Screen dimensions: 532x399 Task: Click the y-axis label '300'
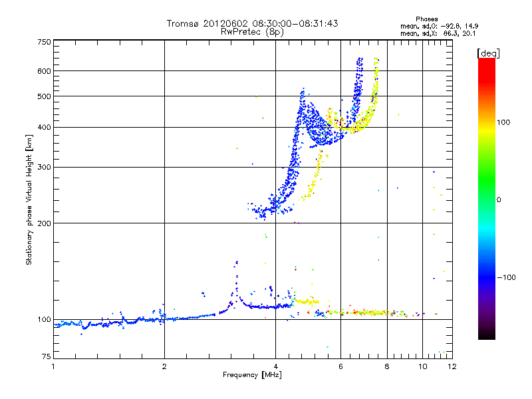[44, 168]
